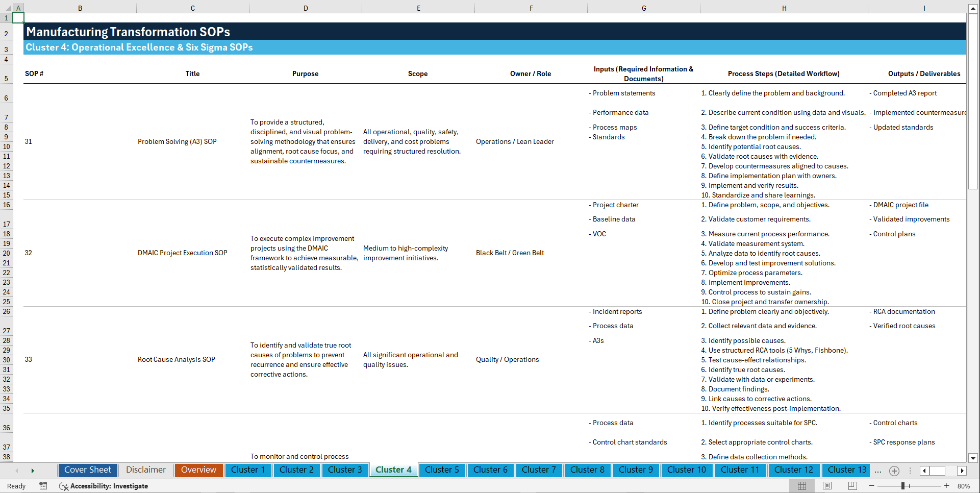Image resolution: width=980 pixels, height=493 pixels.
Task: Select column F header labeled F
Action: point(531,8)
